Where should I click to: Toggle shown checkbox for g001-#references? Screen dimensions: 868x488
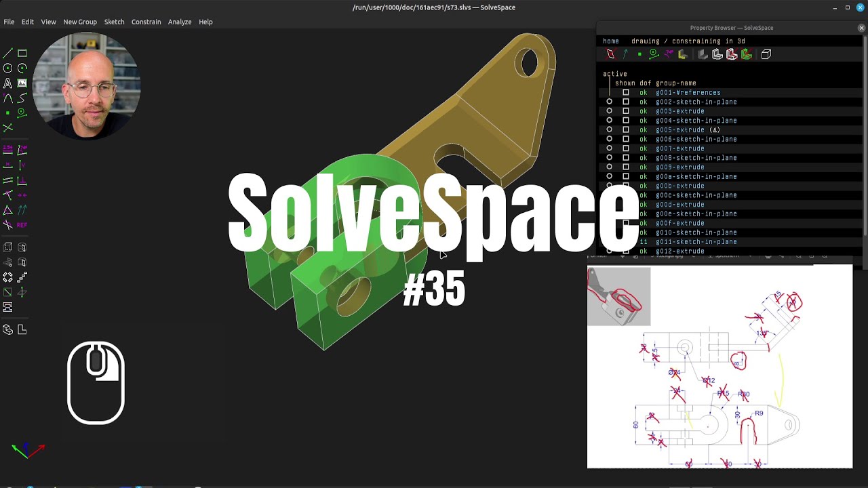coord(625,93)
